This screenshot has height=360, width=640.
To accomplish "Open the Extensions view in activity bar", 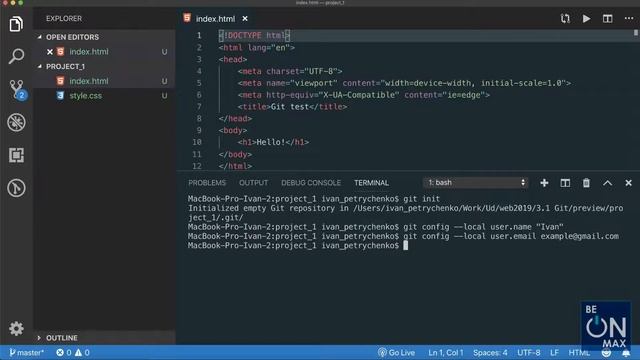I will [16, 155].
